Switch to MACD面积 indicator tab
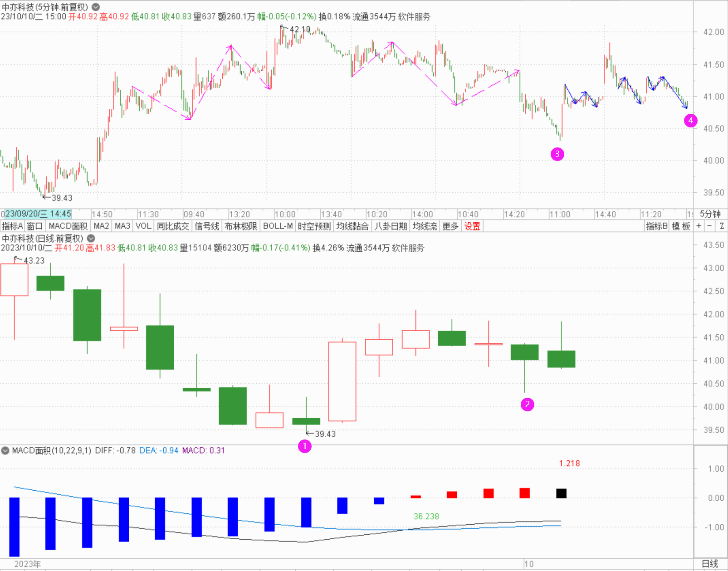 pos(68,226)
